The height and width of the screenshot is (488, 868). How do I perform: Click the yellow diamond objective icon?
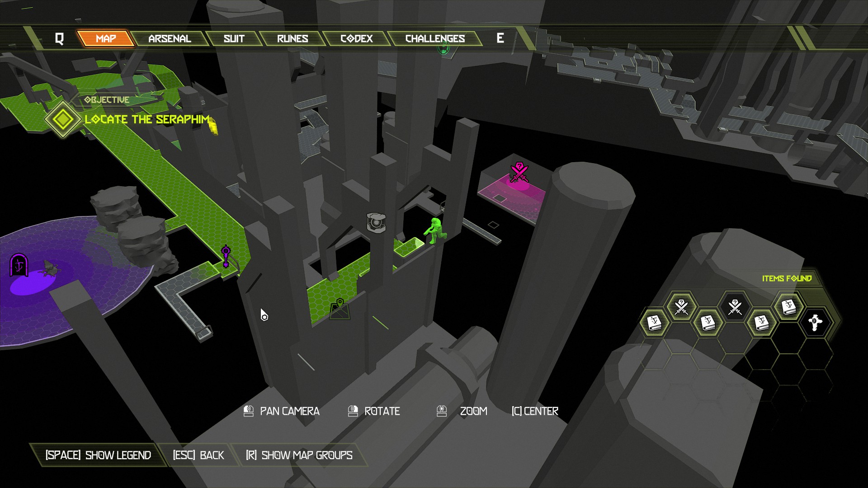point(63,119)
